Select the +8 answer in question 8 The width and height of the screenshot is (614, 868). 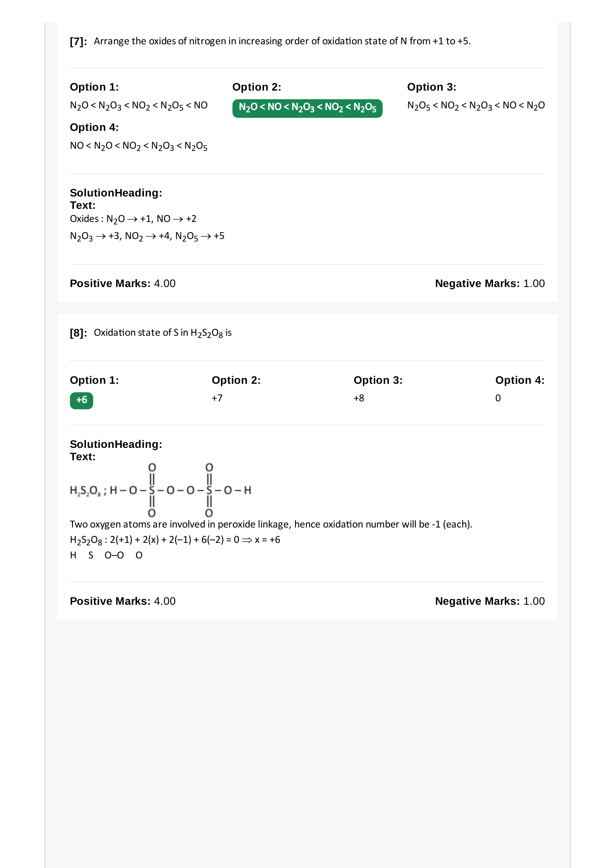point(359,398)
